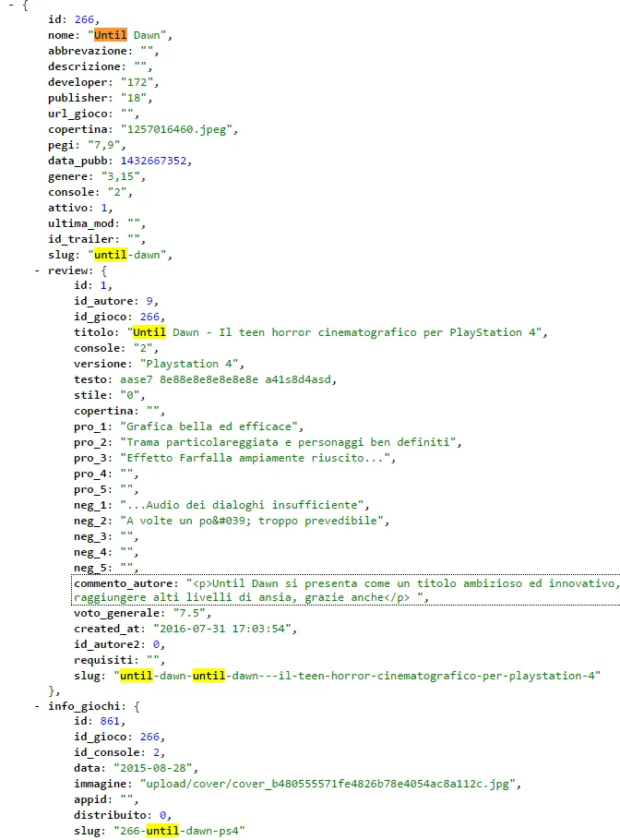Click id_autore value 9
Viewport: 620px width, 840px height.
[x=149, y=301]
